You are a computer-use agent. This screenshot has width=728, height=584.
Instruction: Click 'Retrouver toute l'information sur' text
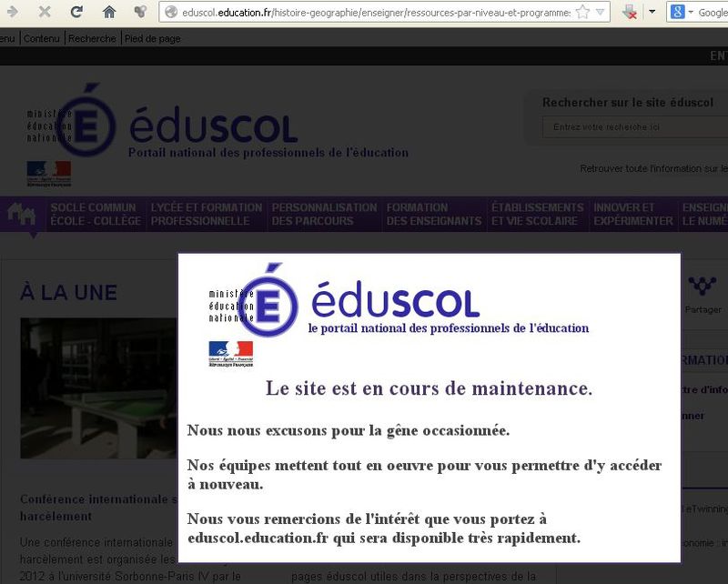(x=653, y=168)
